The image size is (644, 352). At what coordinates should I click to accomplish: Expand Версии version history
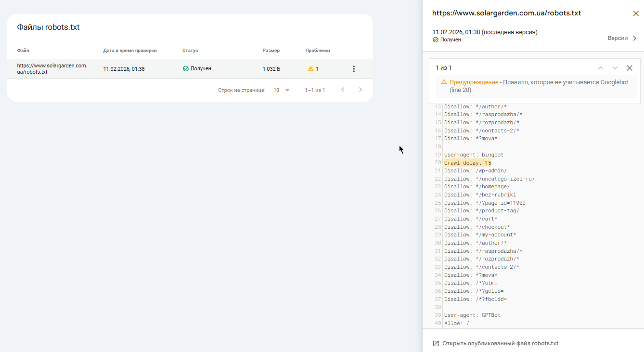point(622,38)
